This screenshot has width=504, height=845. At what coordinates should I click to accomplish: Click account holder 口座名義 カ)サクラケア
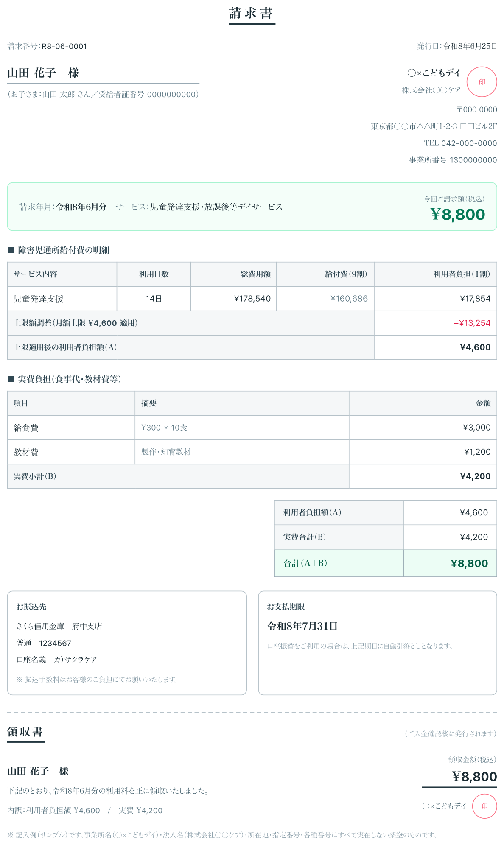pos(57,660)
